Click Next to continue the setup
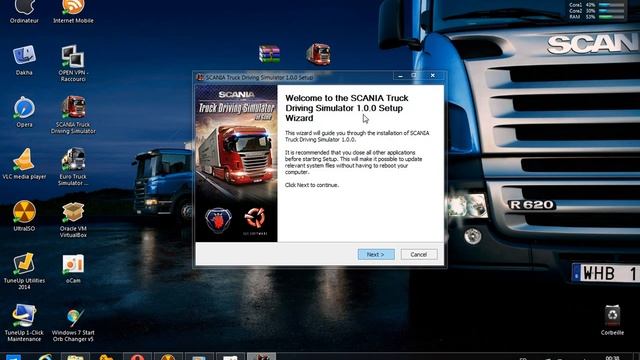 click(x=376, y=254)
